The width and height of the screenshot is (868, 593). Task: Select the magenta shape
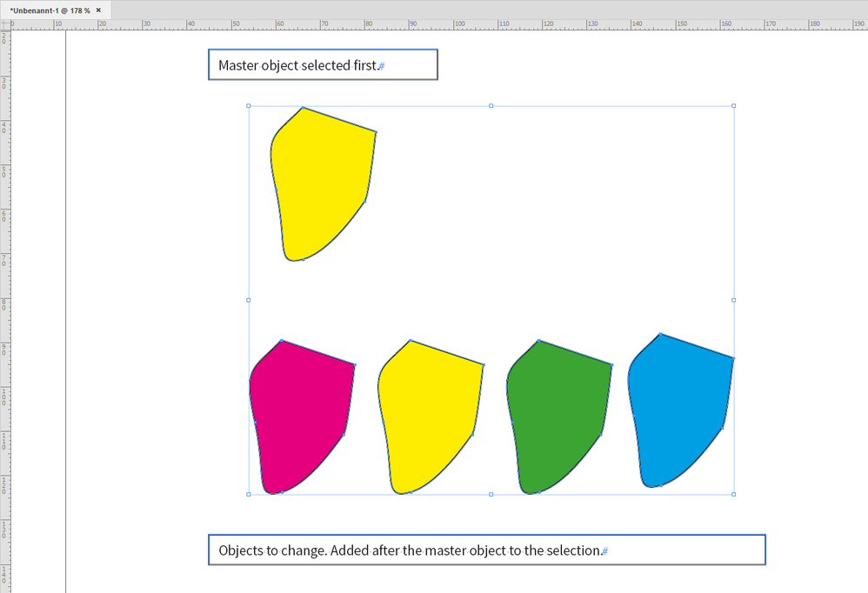click(302, 417)
